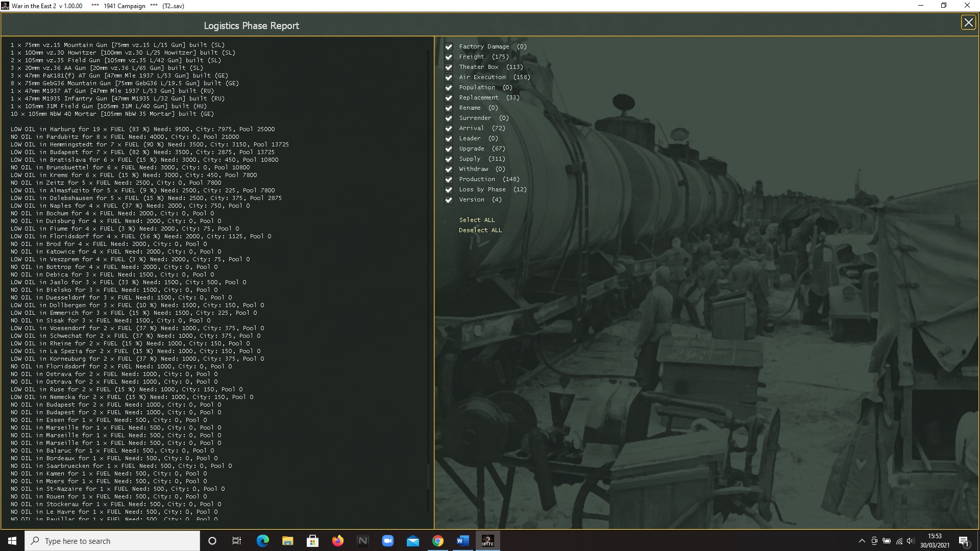Open Zoom from the taskbar
The image size is (980, 551).
point(387,541)
